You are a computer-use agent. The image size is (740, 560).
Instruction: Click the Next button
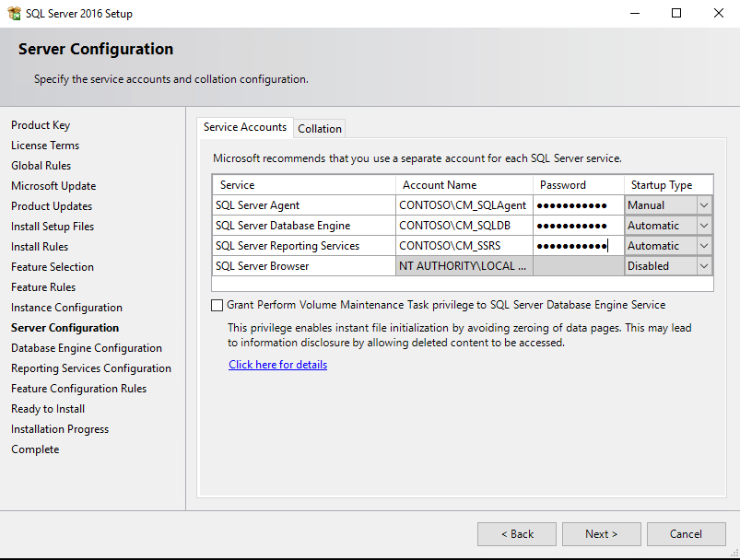pyautogui.click(x=601, y=534)
